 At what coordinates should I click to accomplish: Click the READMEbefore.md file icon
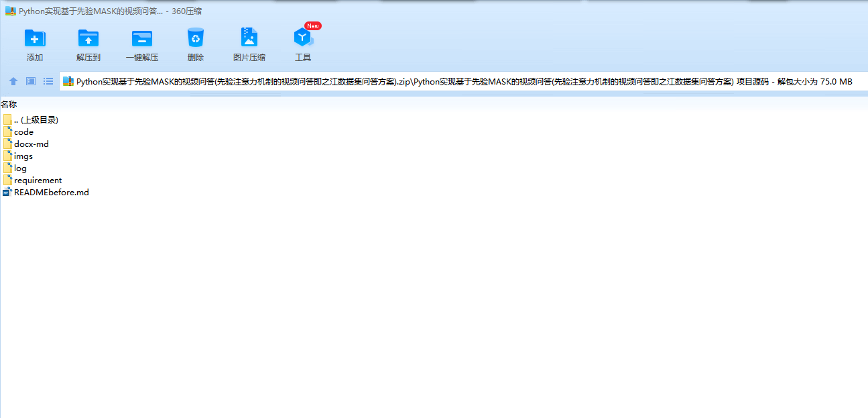(7, 193)
